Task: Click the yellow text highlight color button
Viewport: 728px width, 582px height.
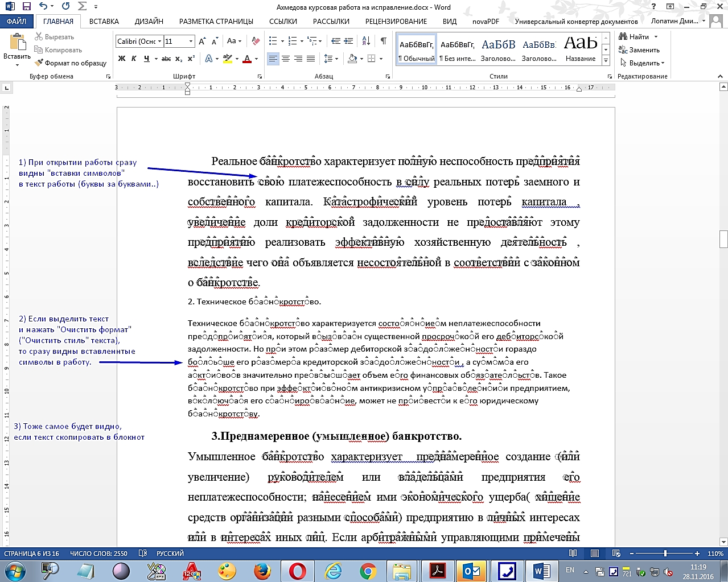Action: (x=228, y=59)
